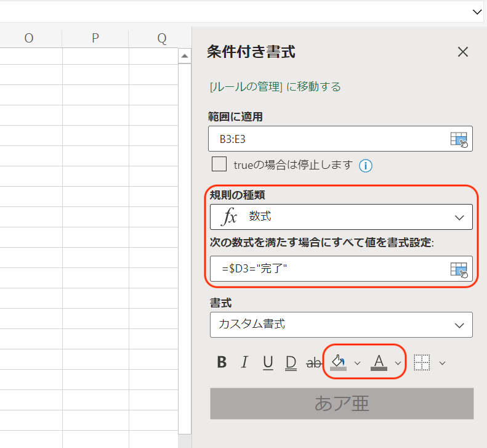Enable the trueの場合は停止します checkbox

click(x=219, y=165)
